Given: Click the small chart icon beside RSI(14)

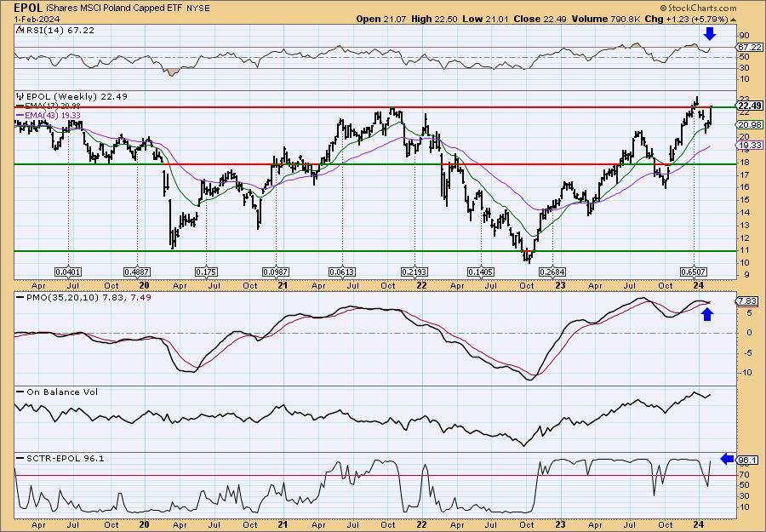Looking at the screenshot, I should click(19, 30).
